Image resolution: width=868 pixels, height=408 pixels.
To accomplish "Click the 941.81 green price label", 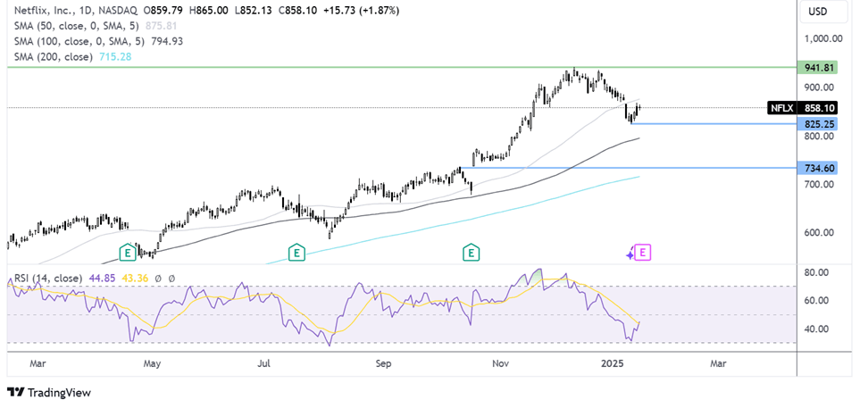I will 817,68.
